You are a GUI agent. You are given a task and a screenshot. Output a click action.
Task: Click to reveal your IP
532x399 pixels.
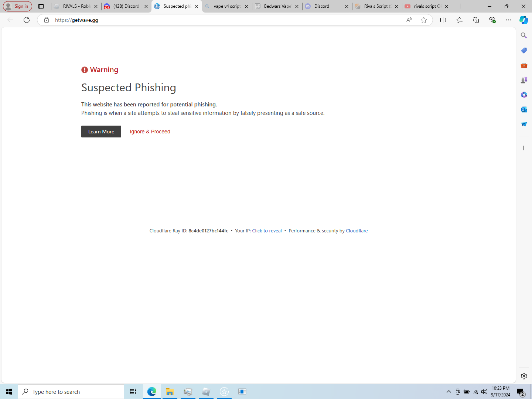pyautogui.click(x=267, y=231)
